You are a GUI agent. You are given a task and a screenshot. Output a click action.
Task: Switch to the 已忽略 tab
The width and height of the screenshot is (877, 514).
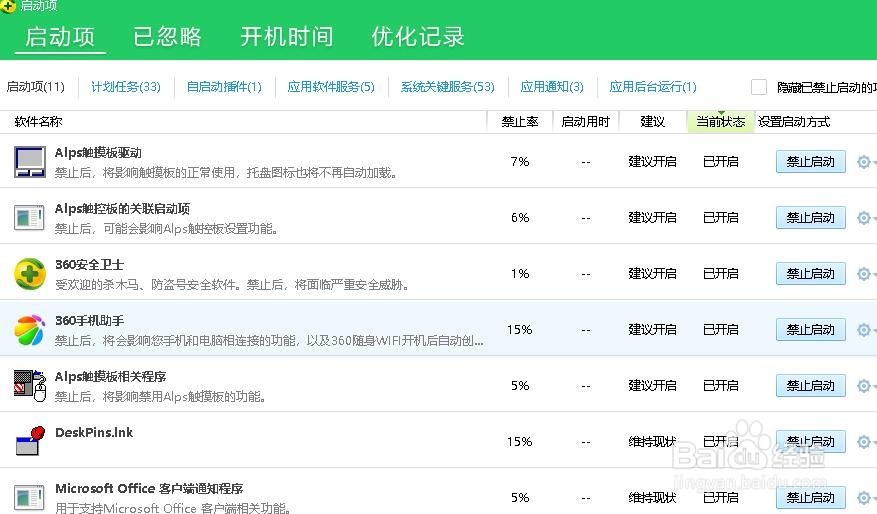pos(167,37)
